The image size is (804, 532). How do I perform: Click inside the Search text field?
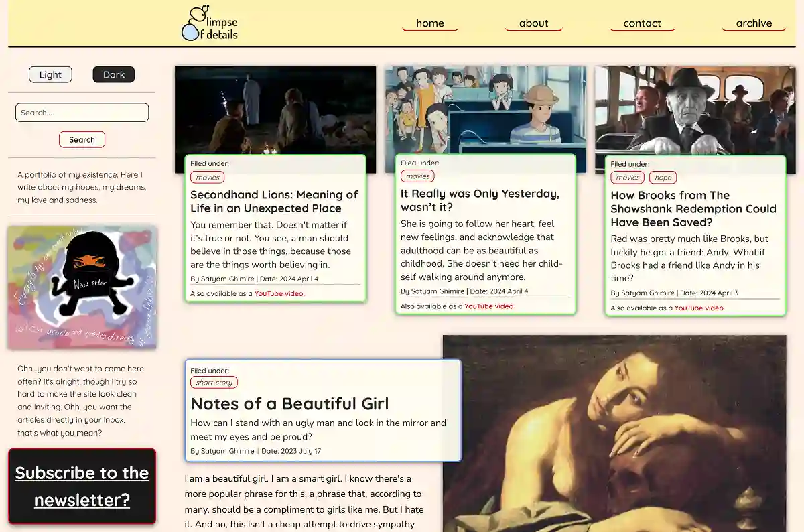click(82, 112)
